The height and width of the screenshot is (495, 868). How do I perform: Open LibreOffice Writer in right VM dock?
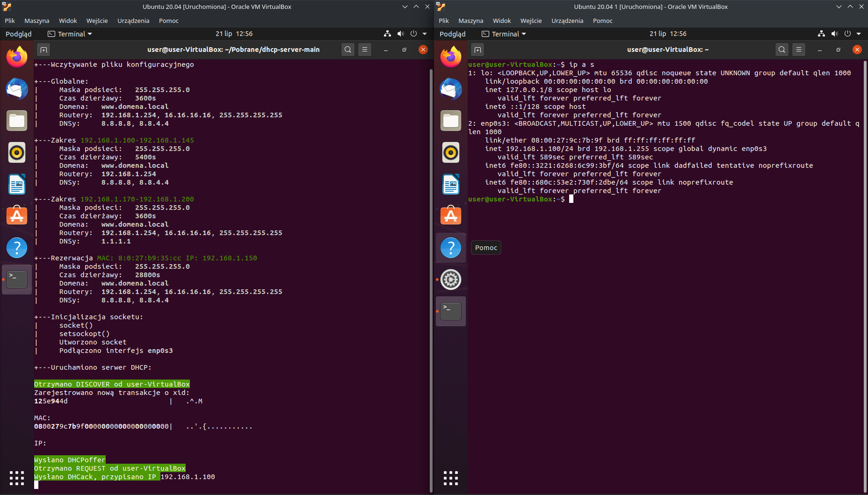tap(451, 184)
